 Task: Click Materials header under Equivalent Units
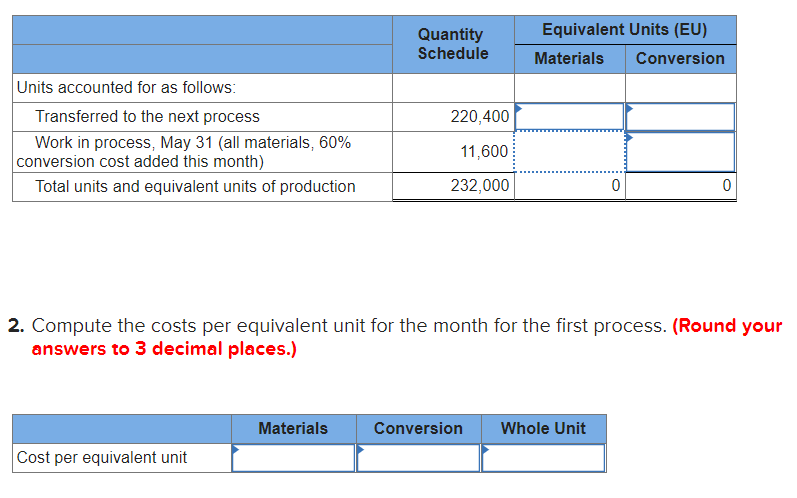click(x=569, y=58)
